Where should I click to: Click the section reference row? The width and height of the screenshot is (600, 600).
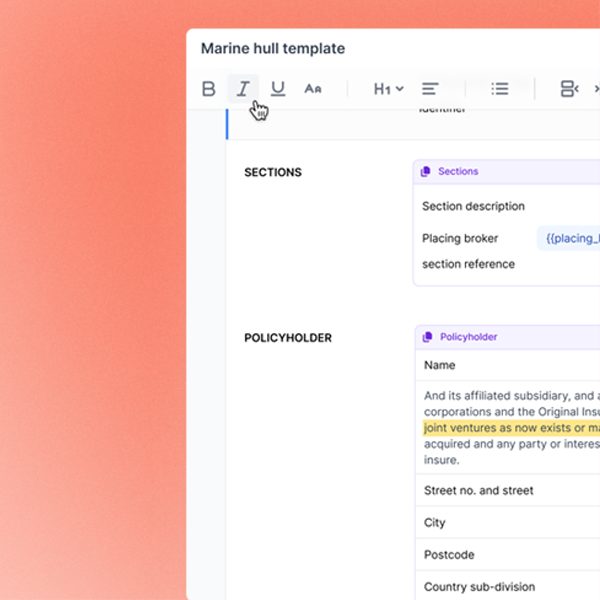click(x=468, y=264)
